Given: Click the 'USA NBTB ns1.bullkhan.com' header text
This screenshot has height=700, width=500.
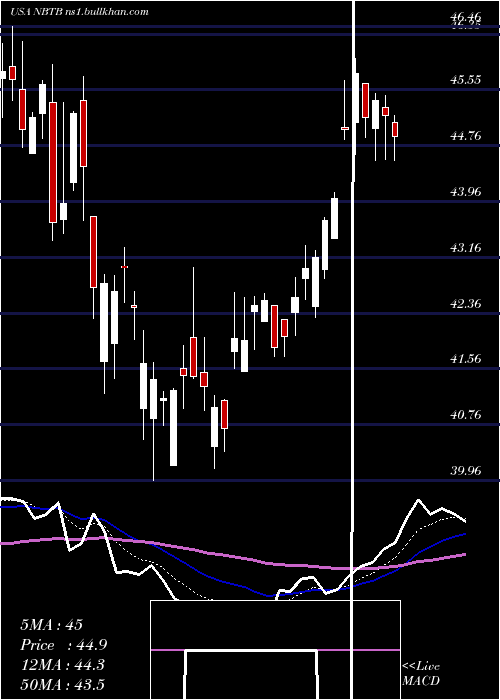Looking at the screenshot, I should 79,12.
